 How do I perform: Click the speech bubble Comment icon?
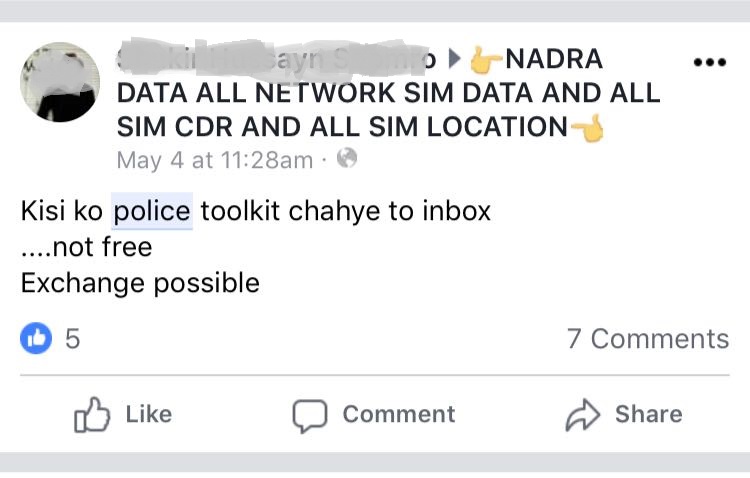coord(309,415)
